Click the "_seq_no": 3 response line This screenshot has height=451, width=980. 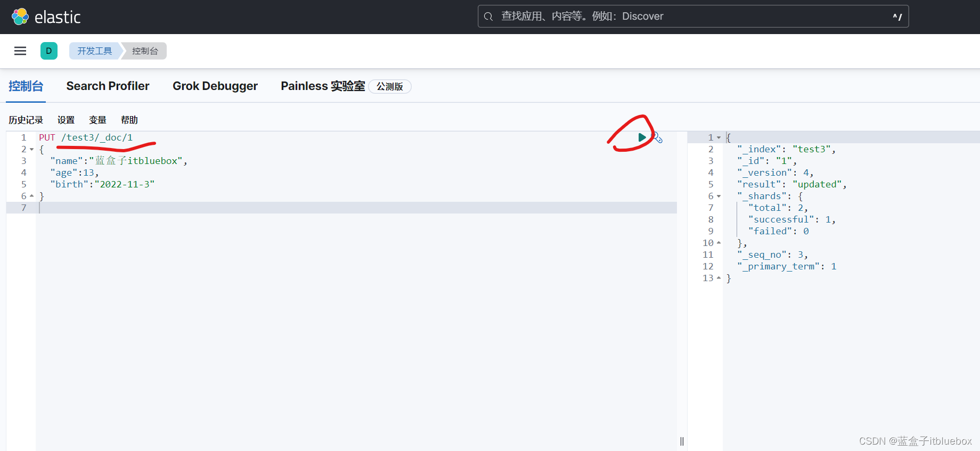point(772,255)
